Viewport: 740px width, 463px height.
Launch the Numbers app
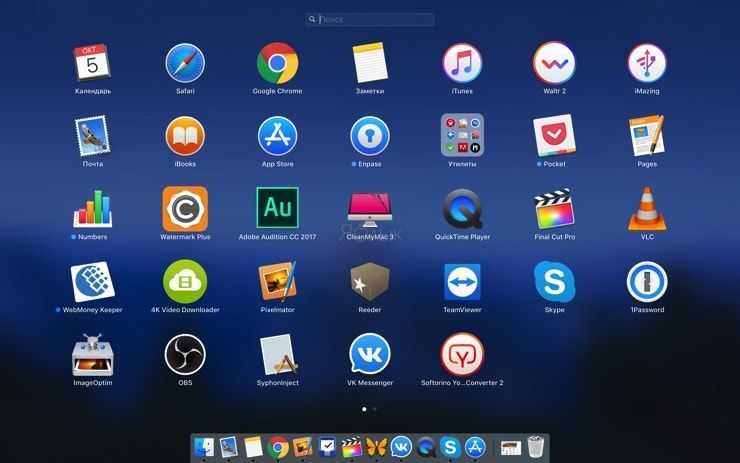92,209
